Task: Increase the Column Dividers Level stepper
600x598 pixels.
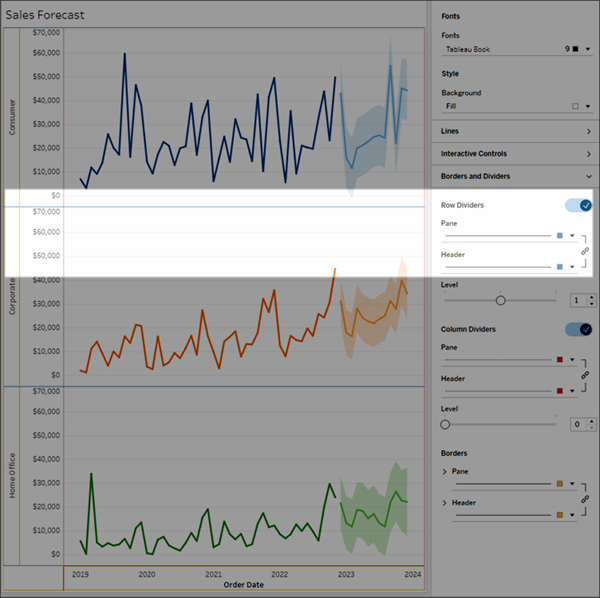Action: [x=592, y=421]
